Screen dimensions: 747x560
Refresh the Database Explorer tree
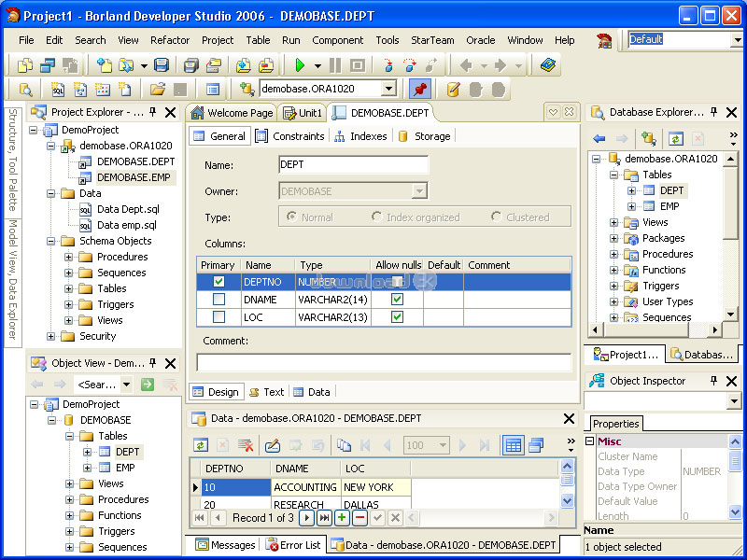tap(675, 138)
